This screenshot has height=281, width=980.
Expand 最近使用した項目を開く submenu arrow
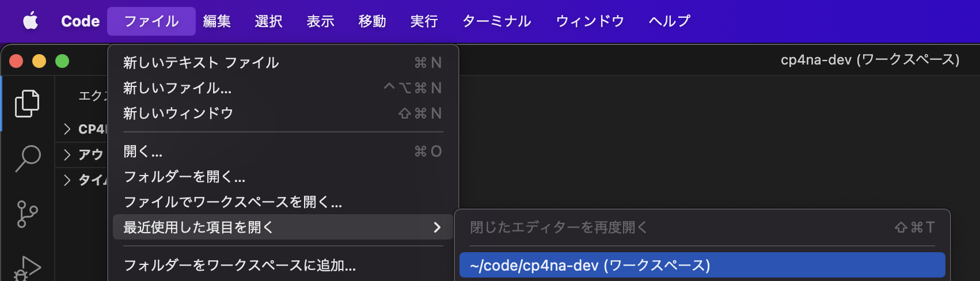tap(437, 227)
